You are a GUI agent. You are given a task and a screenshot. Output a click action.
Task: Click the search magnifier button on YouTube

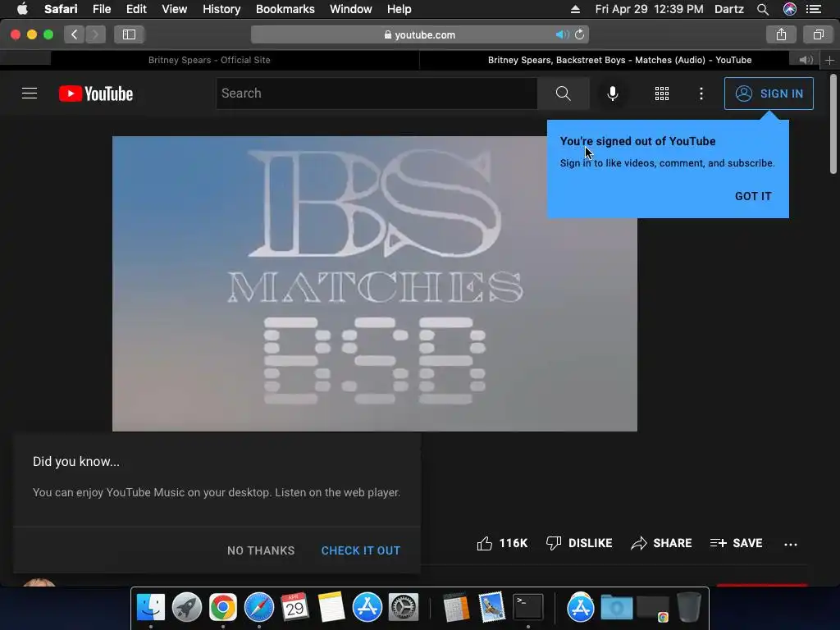(x=563, y=94)
